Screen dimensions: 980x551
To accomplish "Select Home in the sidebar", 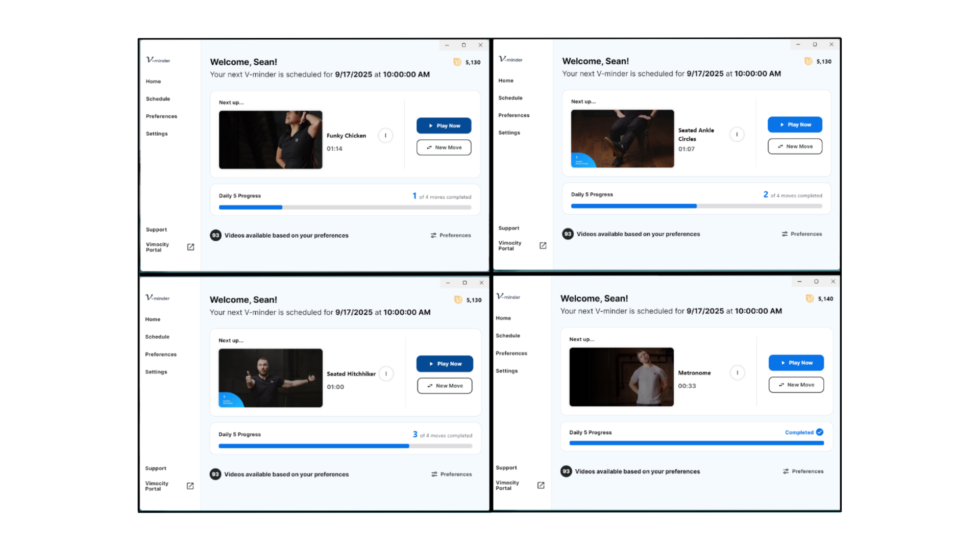I will [153, 81].
